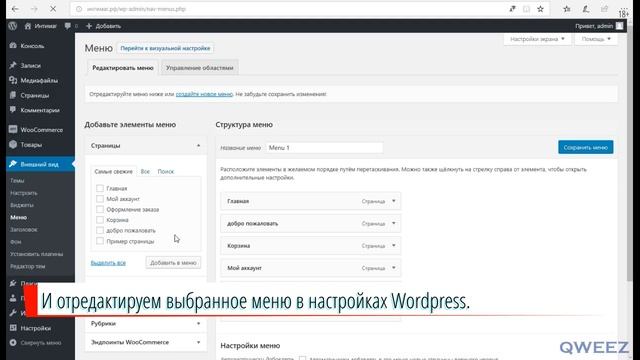Click the notes pen icon in browser toolbar
The image size is (640, 360).
click(586, 9)
